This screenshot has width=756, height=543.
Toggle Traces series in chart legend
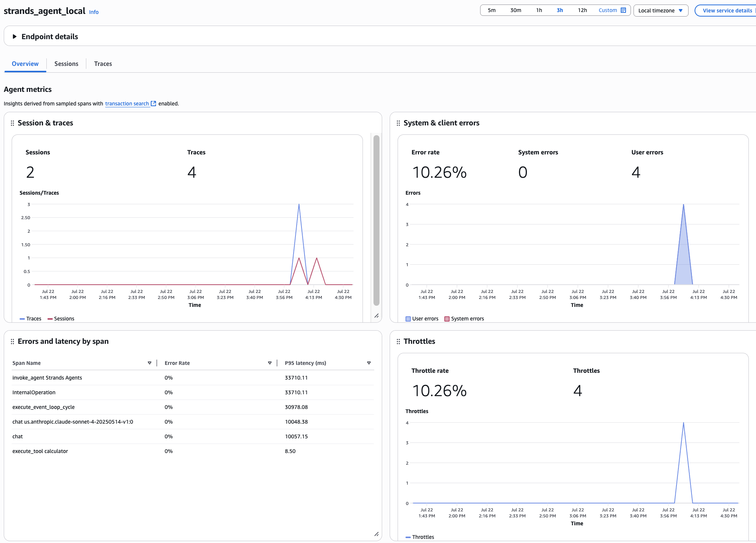pos(31,319)
